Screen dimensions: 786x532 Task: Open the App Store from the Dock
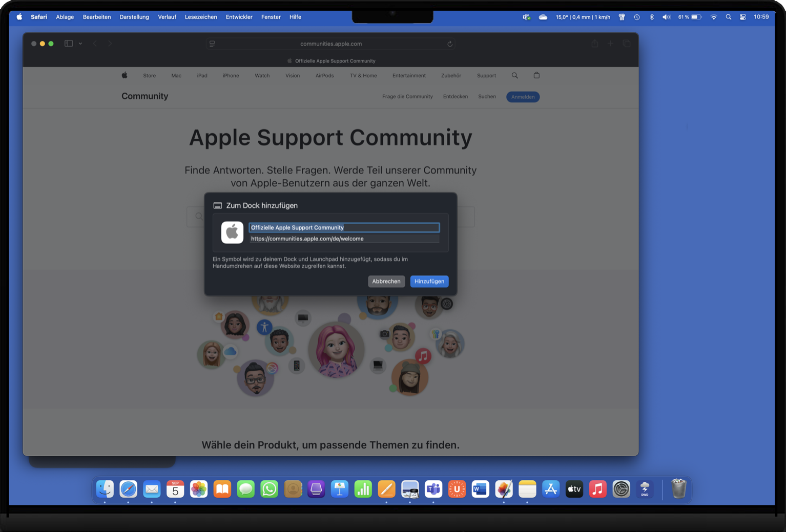pos(551,489)
